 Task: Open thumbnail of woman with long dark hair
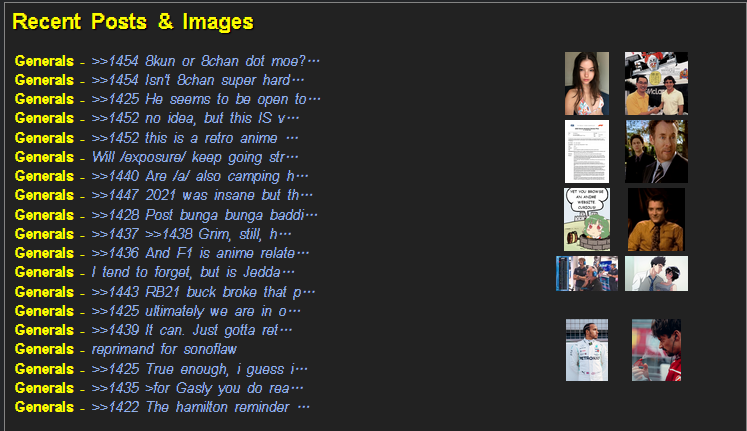[587, 83]
